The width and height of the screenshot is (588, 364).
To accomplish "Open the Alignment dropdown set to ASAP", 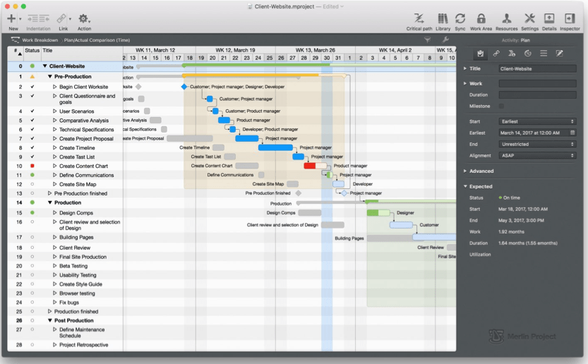I will [x=537, y=155].
